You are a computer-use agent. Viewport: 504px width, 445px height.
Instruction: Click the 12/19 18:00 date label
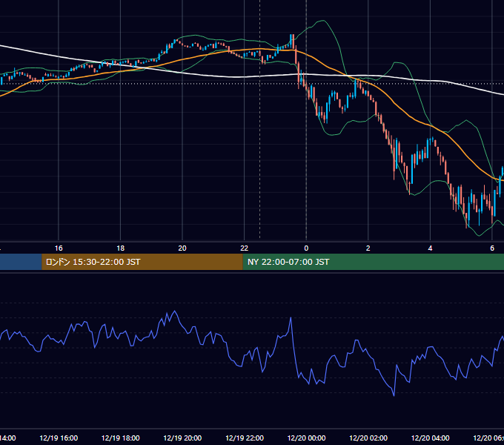pyautogui.click(x=121, y=438)
